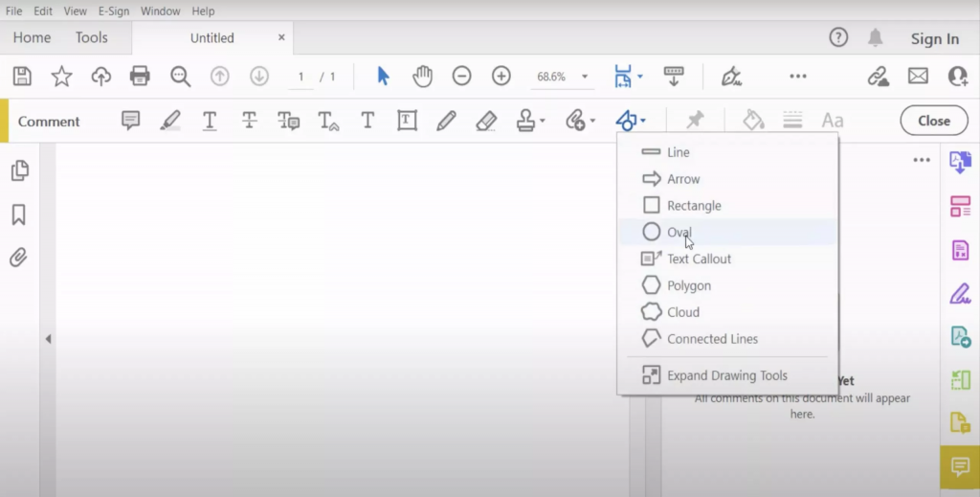Close the Comment toolbar

934,121
